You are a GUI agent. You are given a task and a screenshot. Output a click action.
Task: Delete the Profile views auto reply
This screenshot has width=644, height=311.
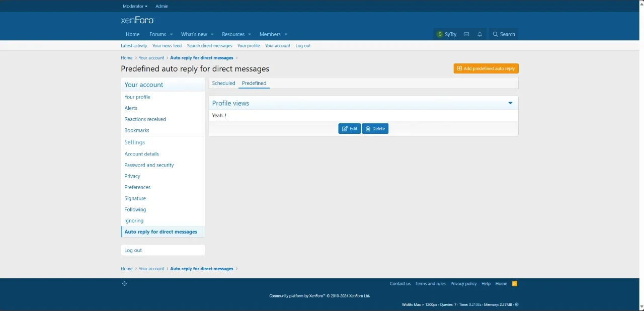375,129
